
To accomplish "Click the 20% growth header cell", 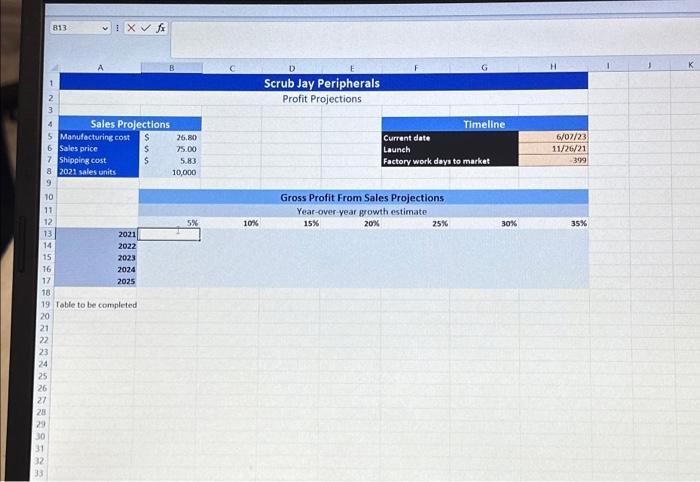I will (351, 223).
